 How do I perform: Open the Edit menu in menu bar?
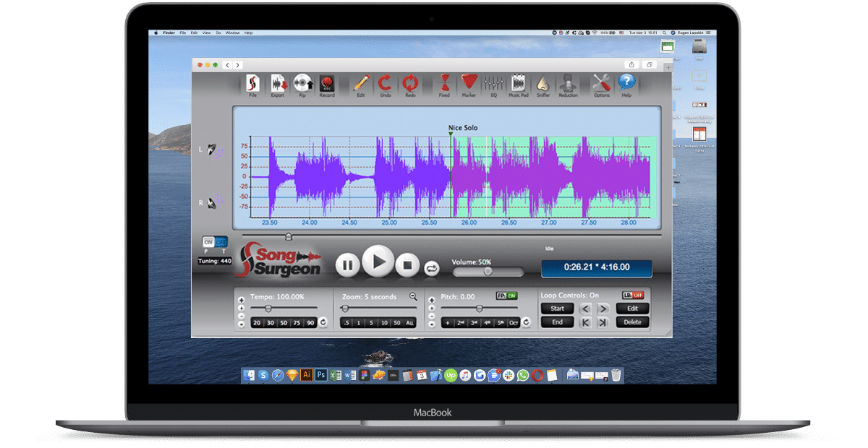click(195, 33)
